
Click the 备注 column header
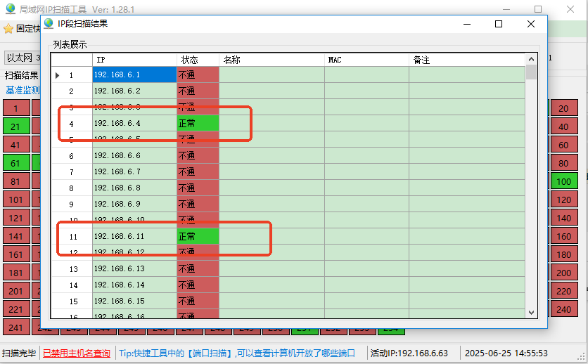[466, 60]
